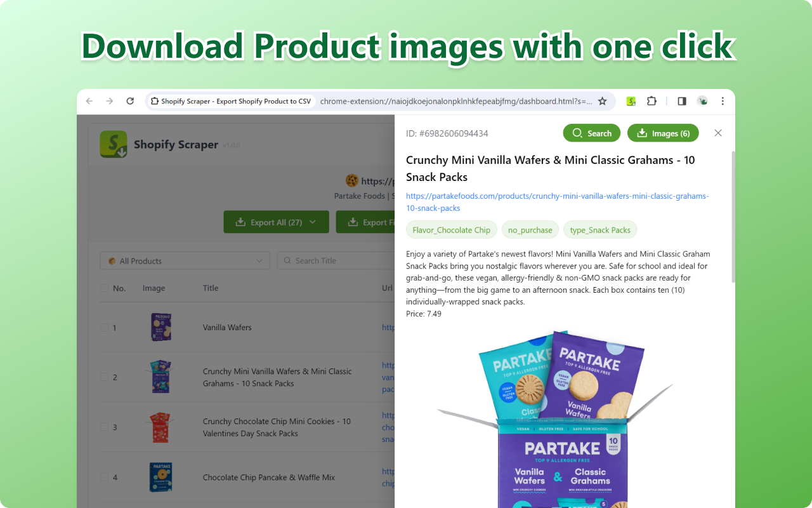
Task: Select Crunchy Chocolate Chip Mini Cookies title
Action: 277,427
